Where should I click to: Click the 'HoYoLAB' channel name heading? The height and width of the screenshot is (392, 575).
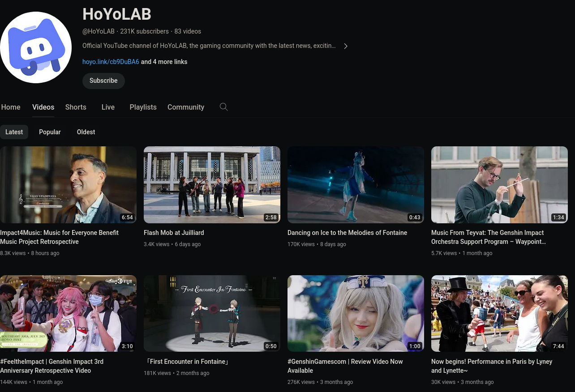(117, 14)
